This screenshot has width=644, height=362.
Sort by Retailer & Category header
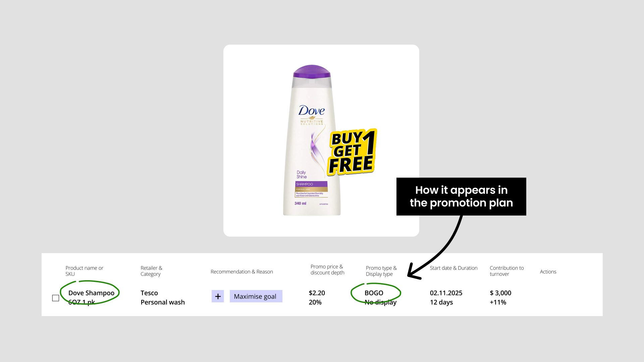coord(152,271)
